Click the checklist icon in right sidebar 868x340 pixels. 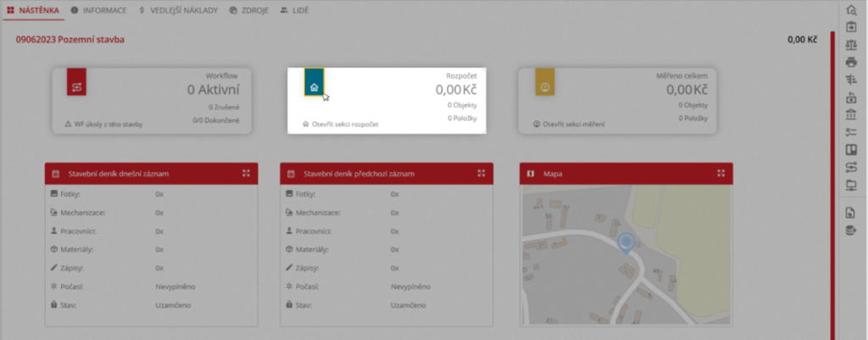click(852, 132)
